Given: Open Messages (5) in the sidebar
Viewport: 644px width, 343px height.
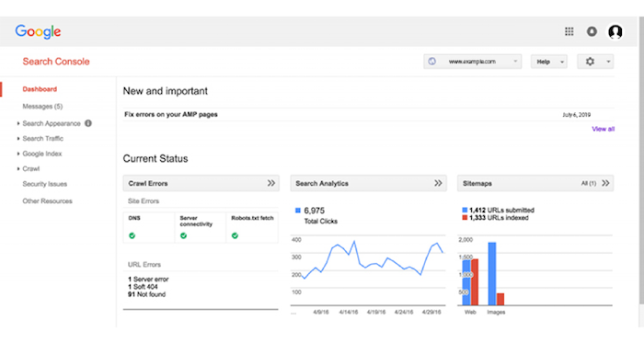Looking at the screenshot, I should coord(42,107).
